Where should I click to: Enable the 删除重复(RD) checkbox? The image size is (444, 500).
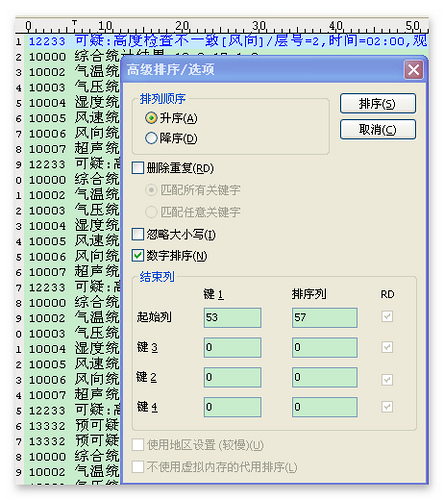coord(138,168)
